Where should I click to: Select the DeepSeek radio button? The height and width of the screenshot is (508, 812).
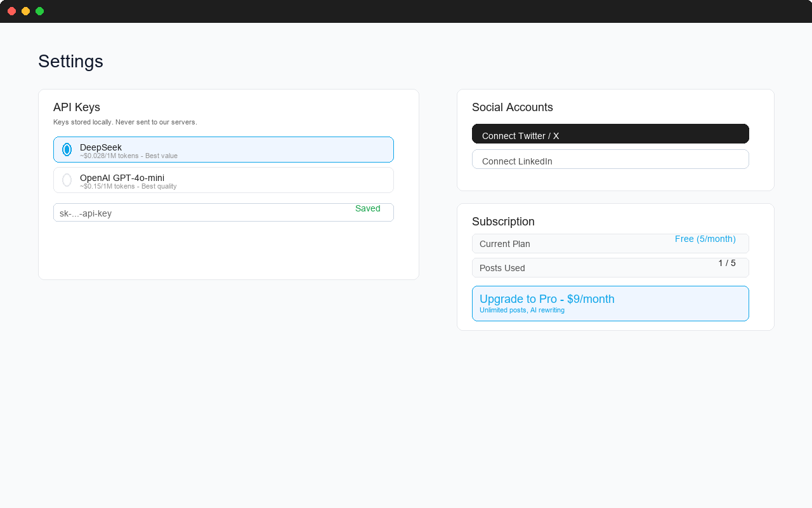point(67,150)
